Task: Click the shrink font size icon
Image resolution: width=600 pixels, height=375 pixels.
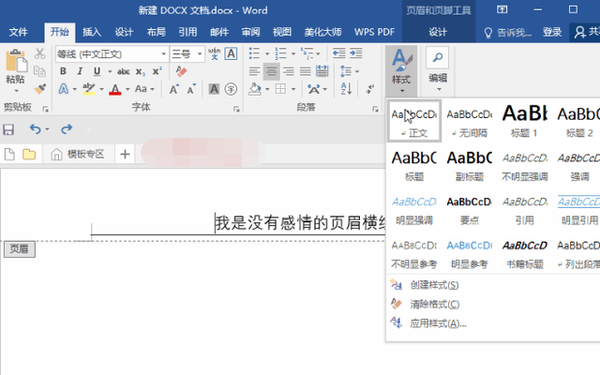Action: pyautogui.click(x=191, y=89)
